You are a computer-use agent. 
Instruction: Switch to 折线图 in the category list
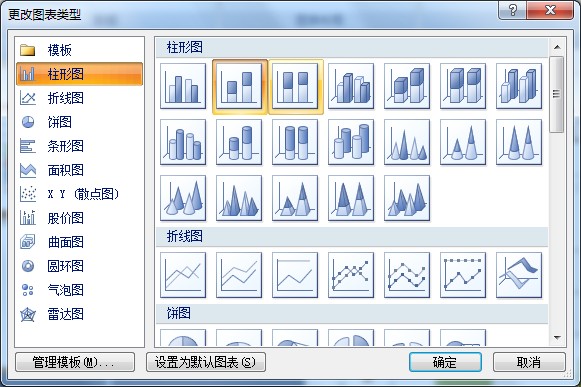(x=79, y=98)
